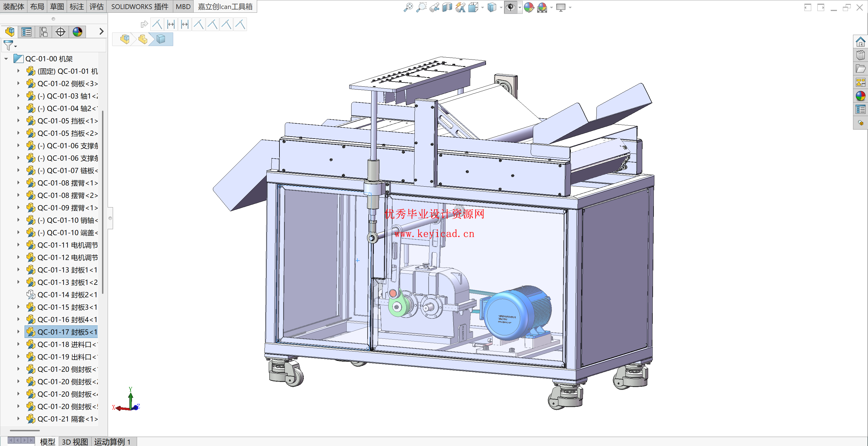Open the Display Style dropdown arrow

click(501, 7)
